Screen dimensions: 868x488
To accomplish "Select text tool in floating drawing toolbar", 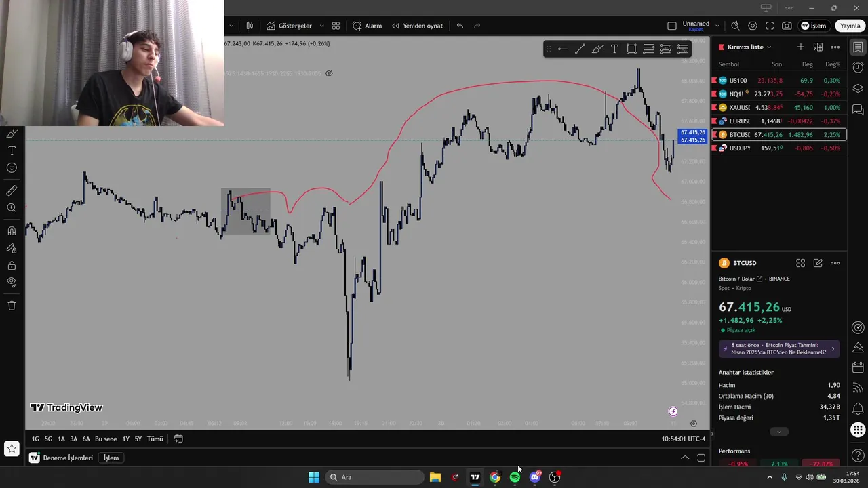I will [x=614, y=49].
